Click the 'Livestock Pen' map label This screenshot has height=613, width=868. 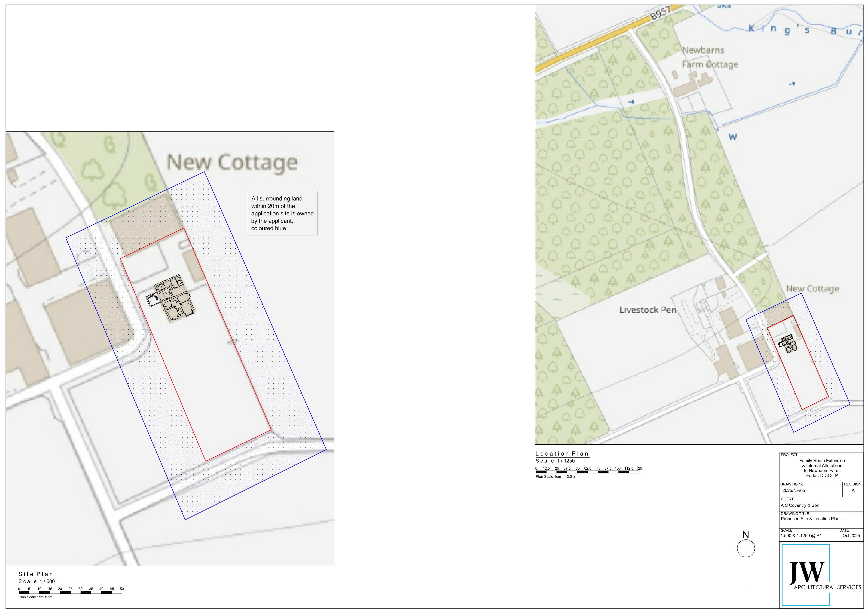pos(648,310)
